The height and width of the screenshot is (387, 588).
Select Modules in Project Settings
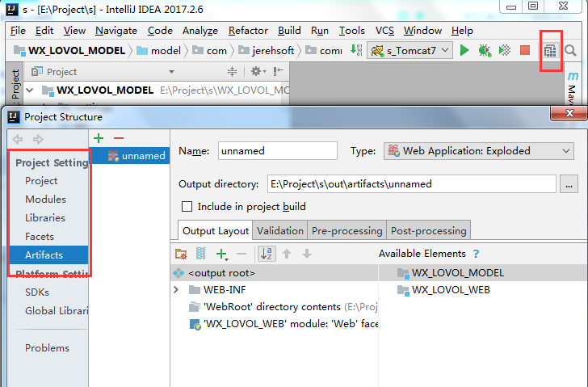[45, 199]
